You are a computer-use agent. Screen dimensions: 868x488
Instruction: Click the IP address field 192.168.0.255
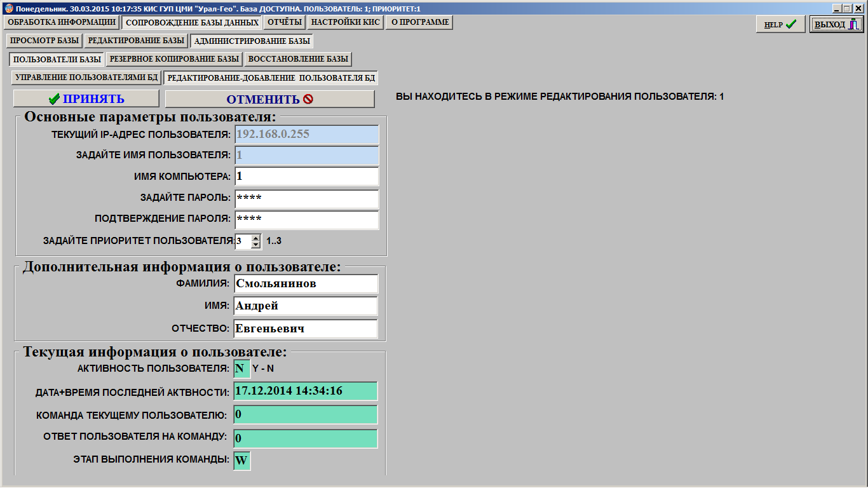307,135
